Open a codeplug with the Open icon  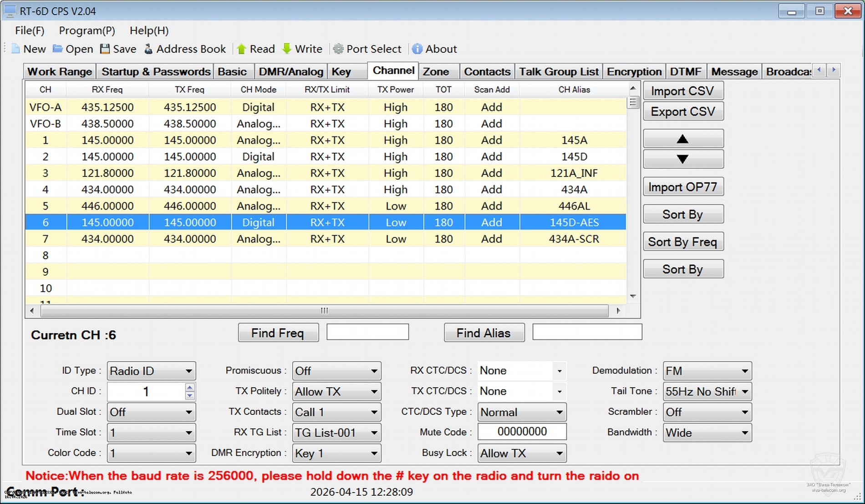58,49
